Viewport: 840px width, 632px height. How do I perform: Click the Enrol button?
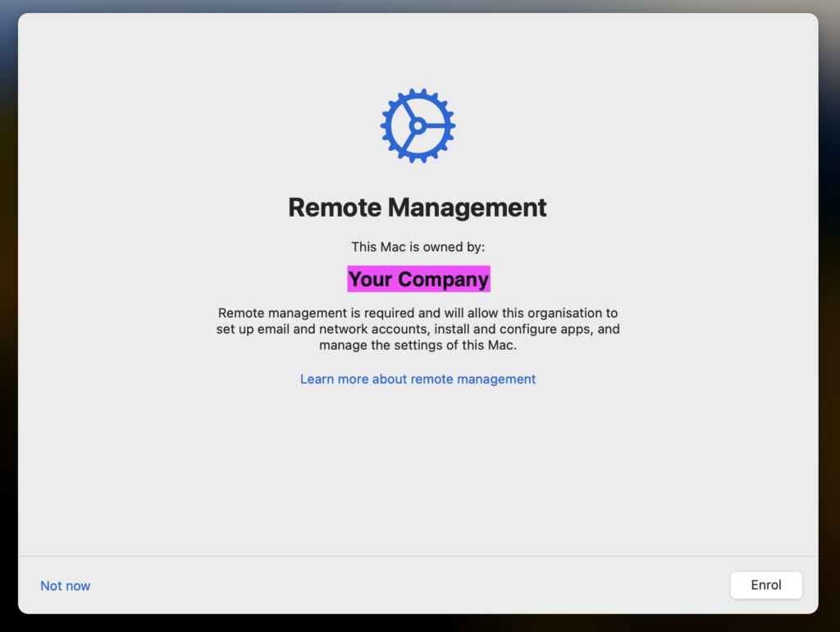tap(765, 585)
